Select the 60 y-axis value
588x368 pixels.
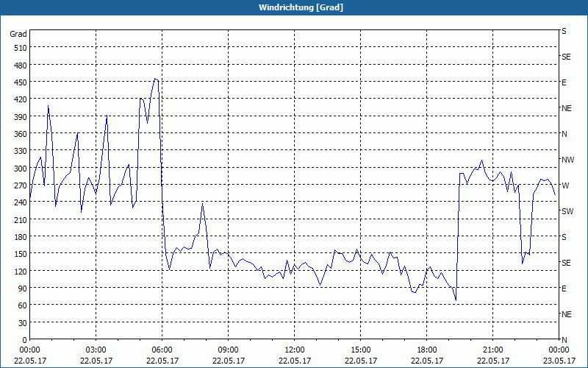(x=22, y=305)
